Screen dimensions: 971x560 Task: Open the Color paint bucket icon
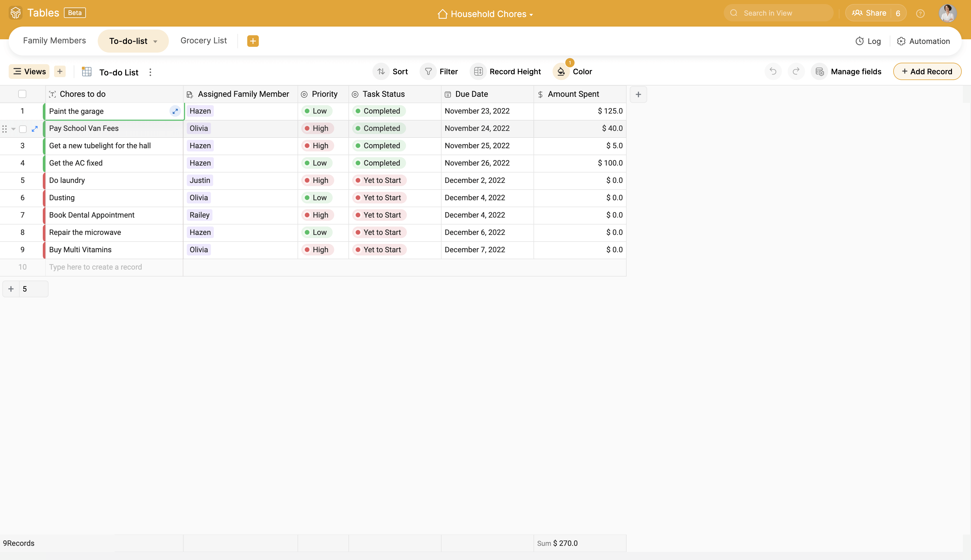pyautogui.click(x=561, y=72)
